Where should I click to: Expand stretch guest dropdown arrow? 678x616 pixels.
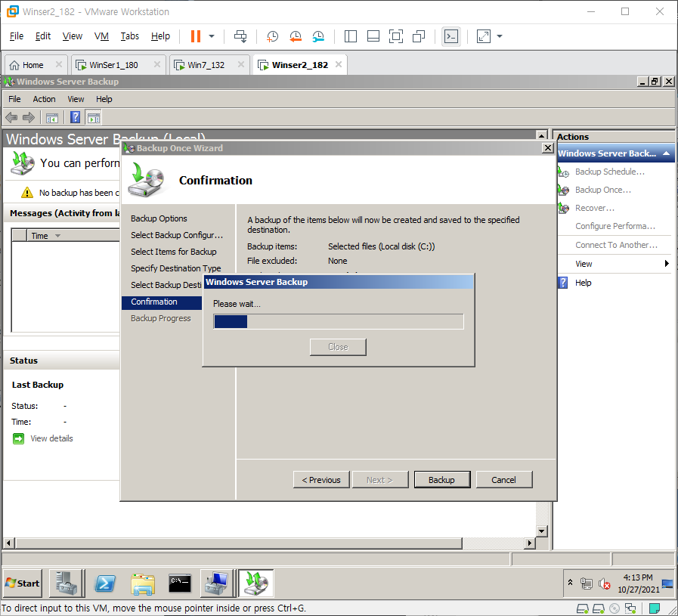[x=500, y=36]
